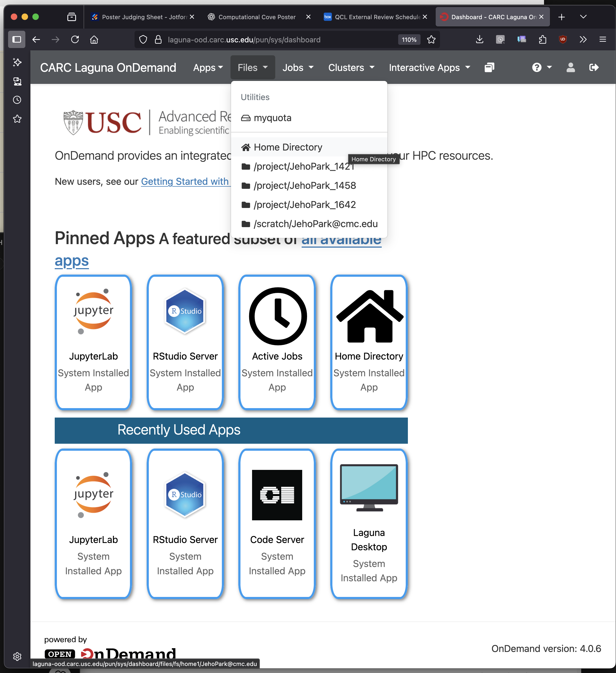Select myquota from Files menu
Viewport: 616px width, 673px height.
pos(272,118)
